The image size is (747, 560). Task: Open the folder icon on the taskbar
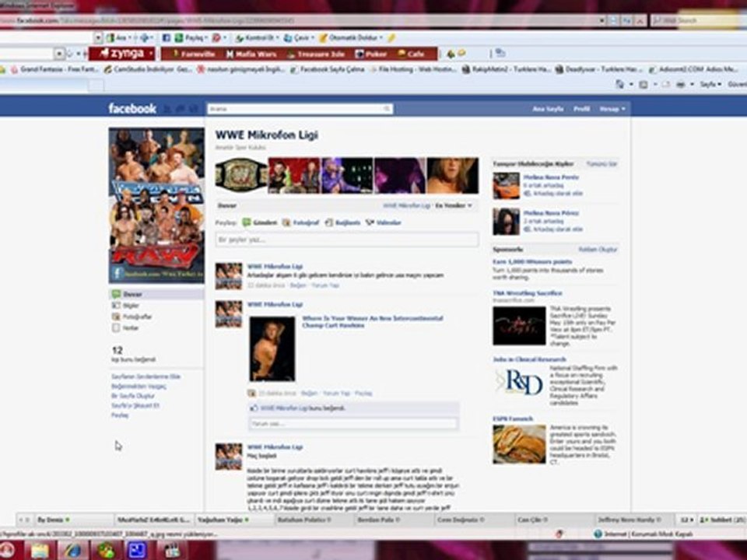point(40,551)
